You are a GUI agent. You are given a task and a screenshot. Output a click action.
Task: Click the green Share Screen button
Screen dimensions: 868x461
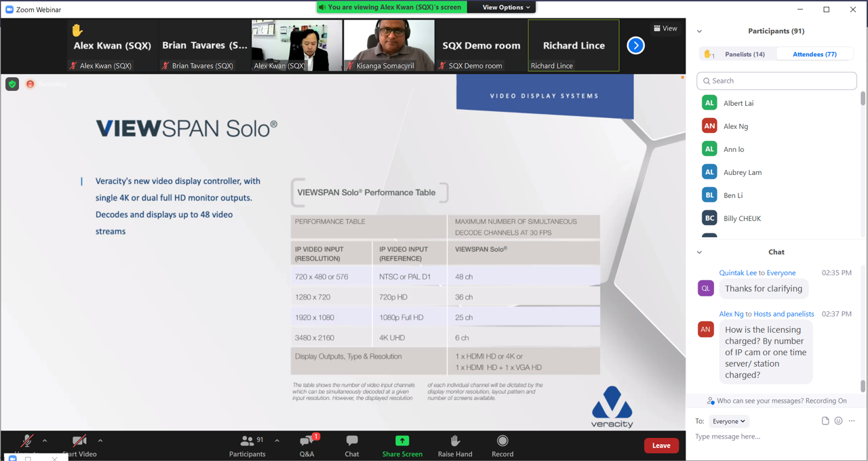click(x=402, y=446)
